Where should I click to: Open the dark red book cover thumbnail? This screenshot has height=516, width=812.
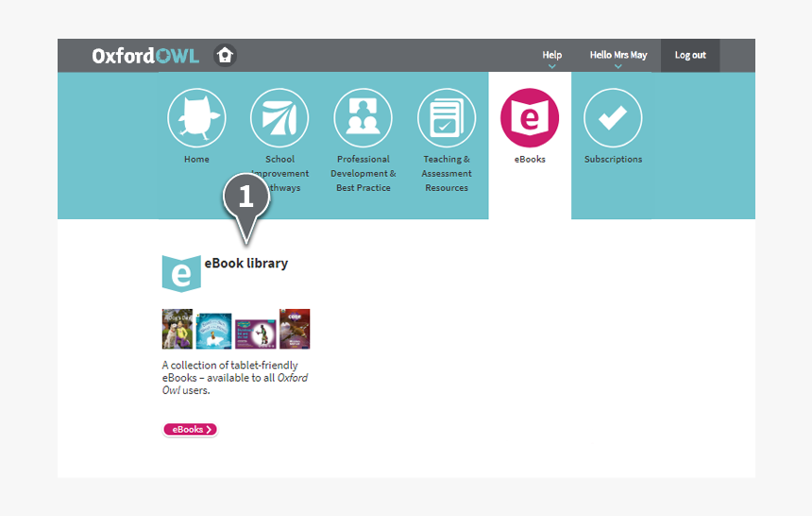tap(295, 329)
